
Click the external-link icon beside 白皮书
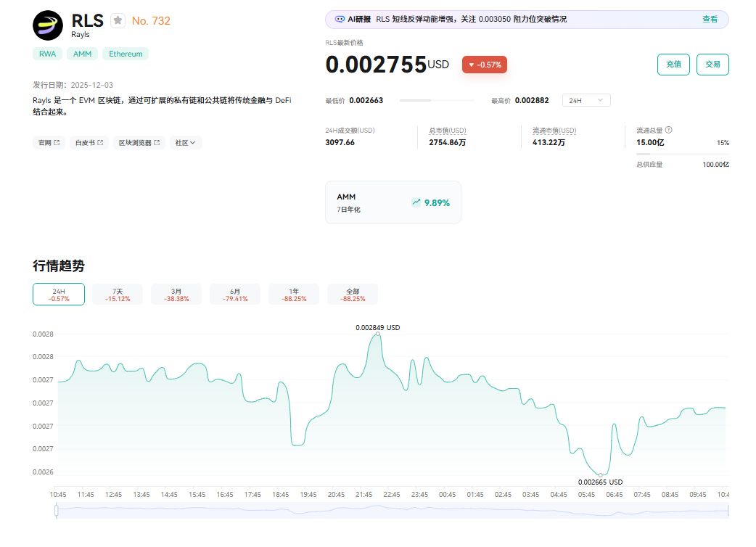point(100,143)
